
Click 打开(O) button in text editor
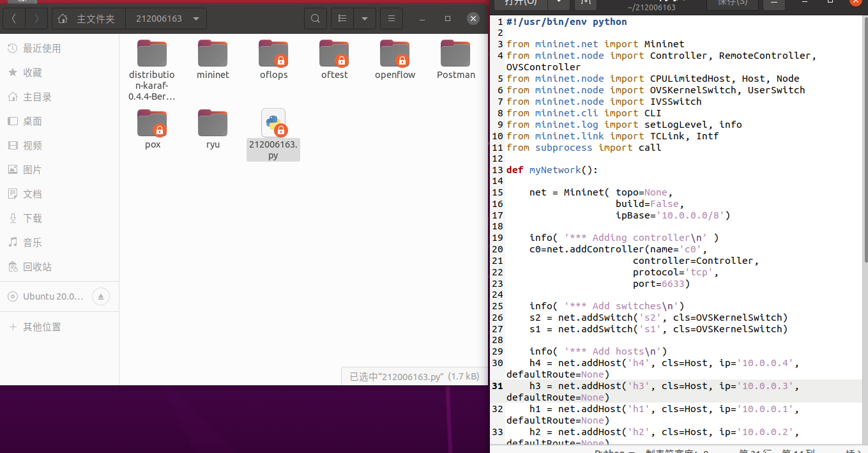(x=521, y=3)
